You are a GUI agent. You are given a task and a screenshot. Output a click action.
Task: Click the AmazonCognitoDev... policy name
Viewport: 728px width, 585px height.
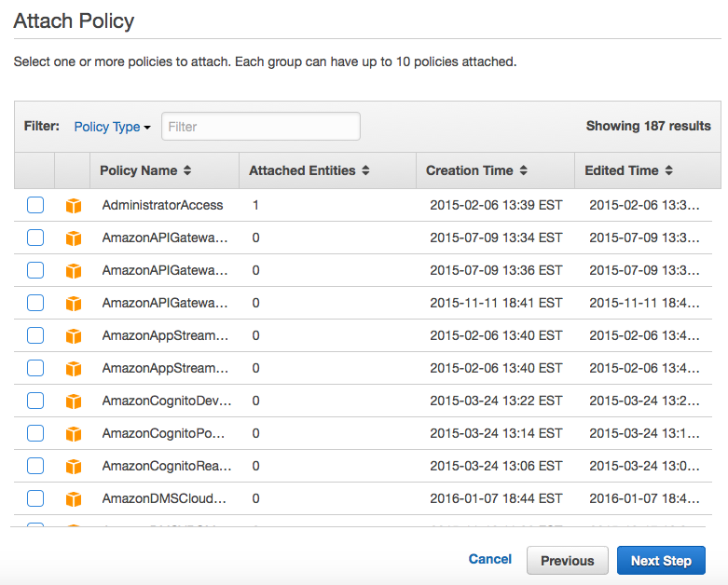(x=167, y=401)
